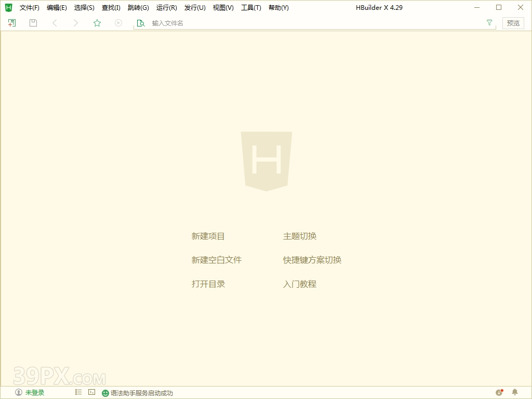Click the 快捷键方案切换 link

pos(312,260)
